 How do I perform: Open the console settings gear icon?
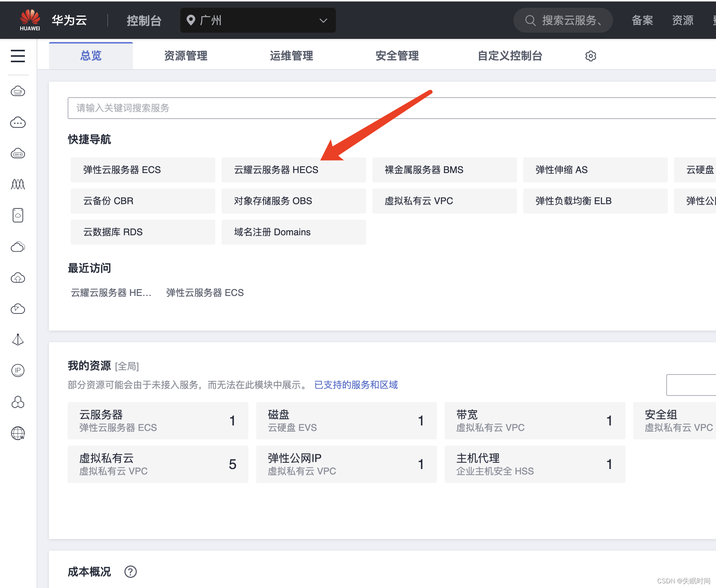point(590,56)
